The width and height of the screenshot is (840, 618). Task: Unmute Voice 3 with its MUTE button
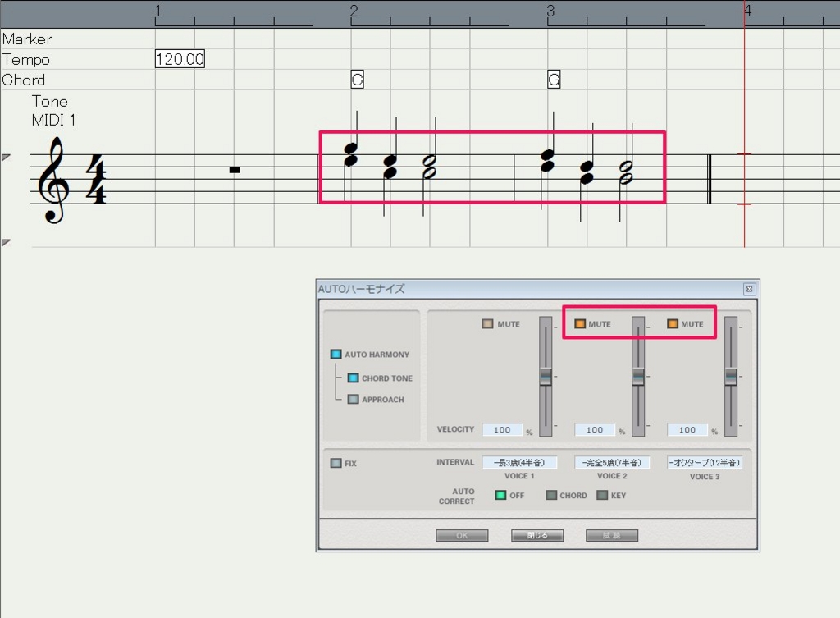click(x=673, y=324)
